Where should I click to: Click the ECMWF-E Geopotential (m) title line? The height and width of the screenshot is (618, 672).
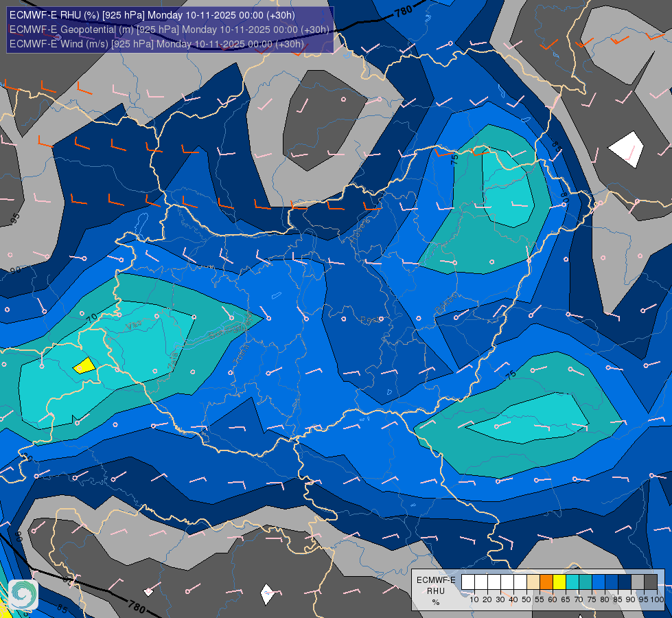click(x=170, y=30)
